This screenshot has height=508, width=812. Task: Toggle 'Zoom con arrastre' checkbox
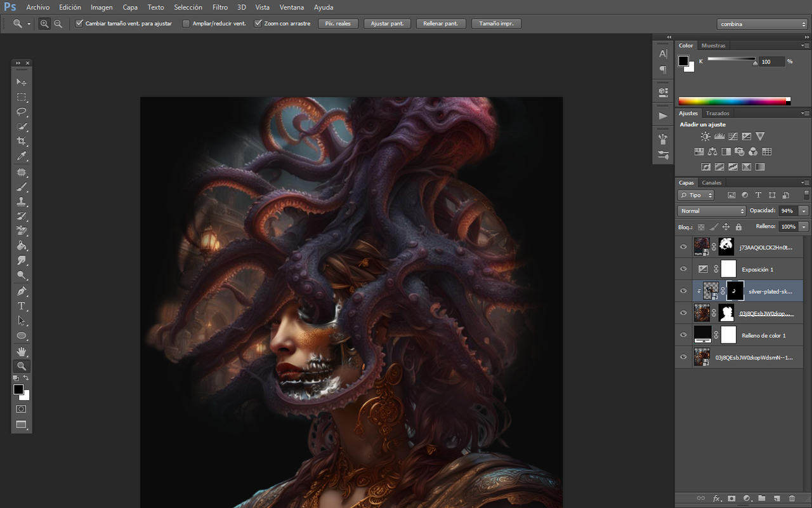[258, 23]
